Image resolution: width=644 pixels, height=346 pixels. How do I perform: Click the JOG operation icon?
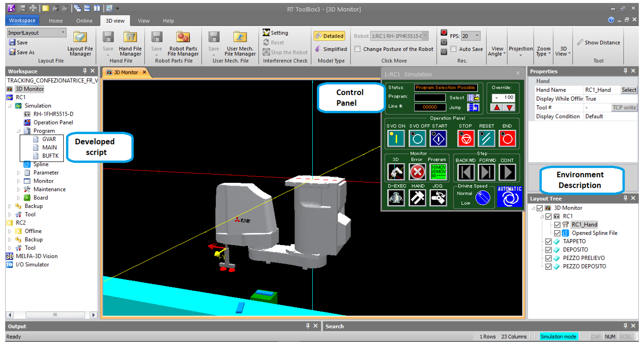[x=438, y=198]
